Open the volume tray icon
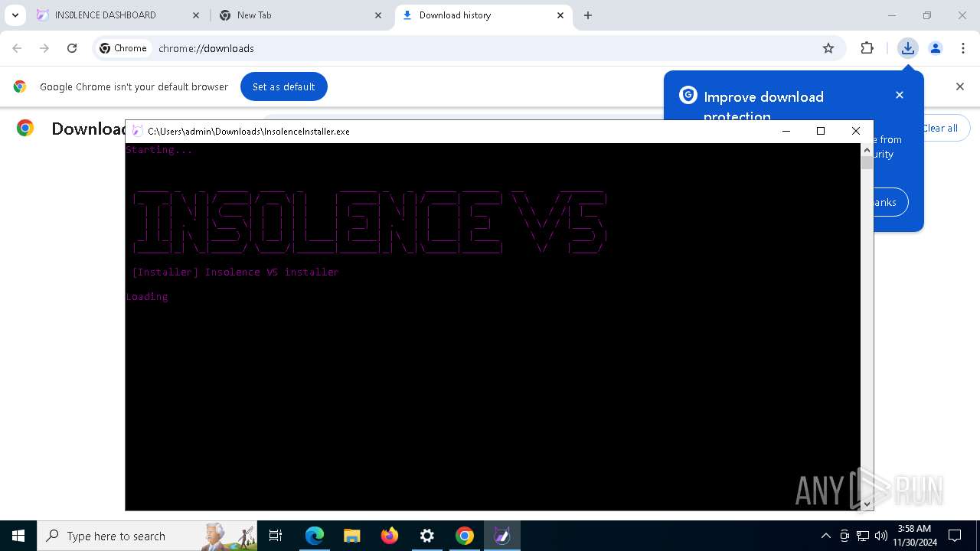980x551 pixels. point(880,536)
